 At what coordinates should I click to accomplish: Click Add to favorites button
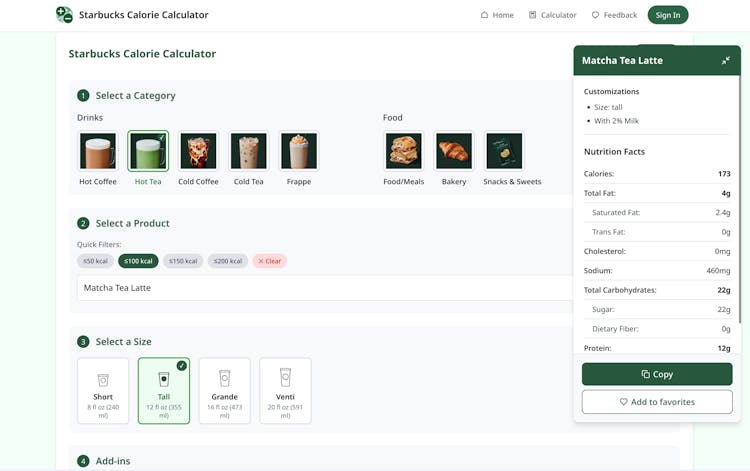(x=657, y=402)
